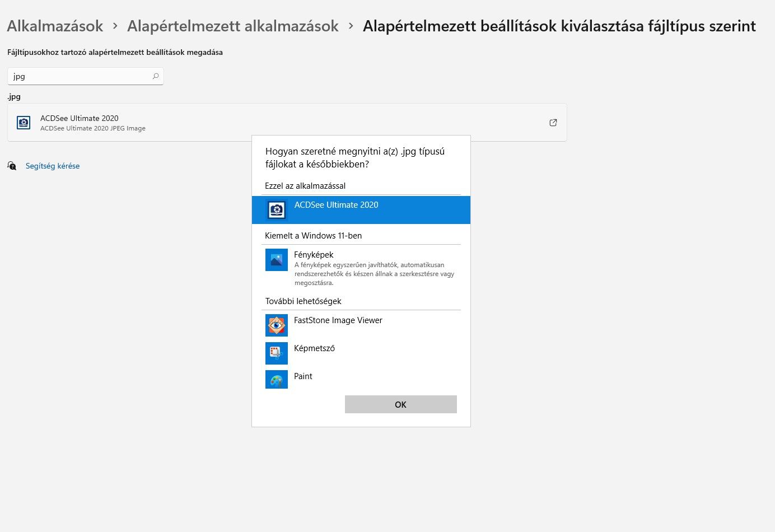Click the search magnifier icon

[x=156, y=76]
